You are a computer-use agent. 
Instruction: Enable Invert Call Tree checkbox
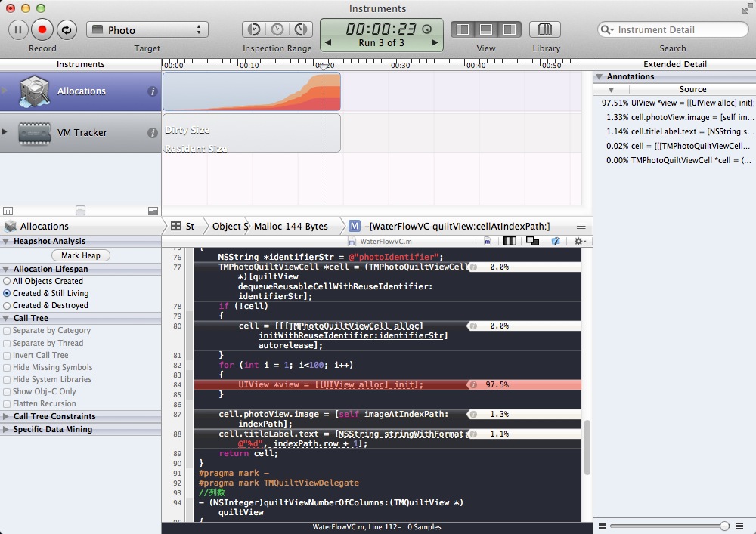point(7,355)
